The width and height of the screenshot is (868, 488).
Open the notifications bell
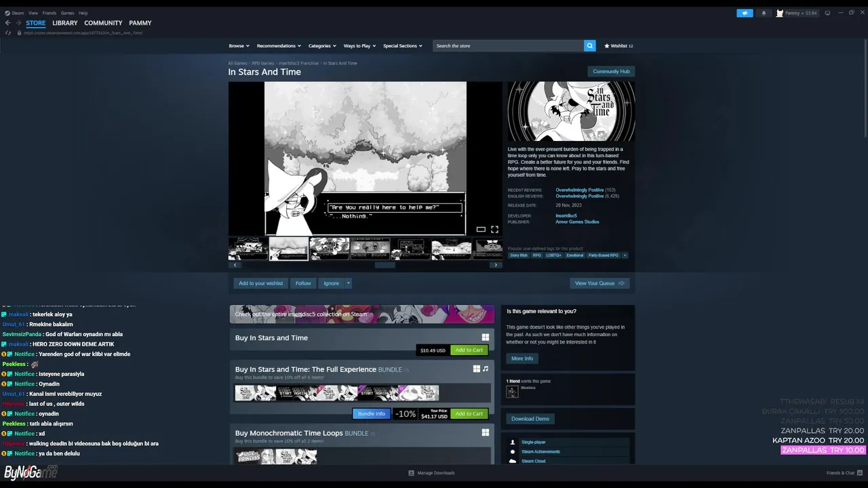764,13
